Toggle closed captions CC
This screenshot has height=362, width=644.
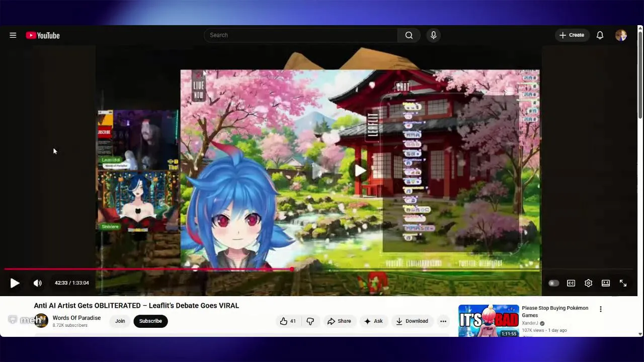coord(571,283)
